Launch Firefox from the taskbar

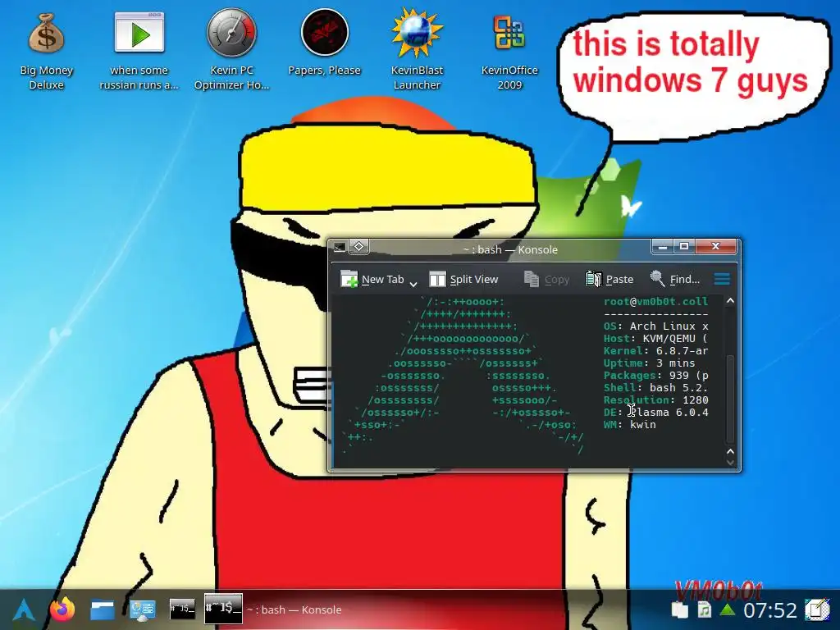[62, 609]
